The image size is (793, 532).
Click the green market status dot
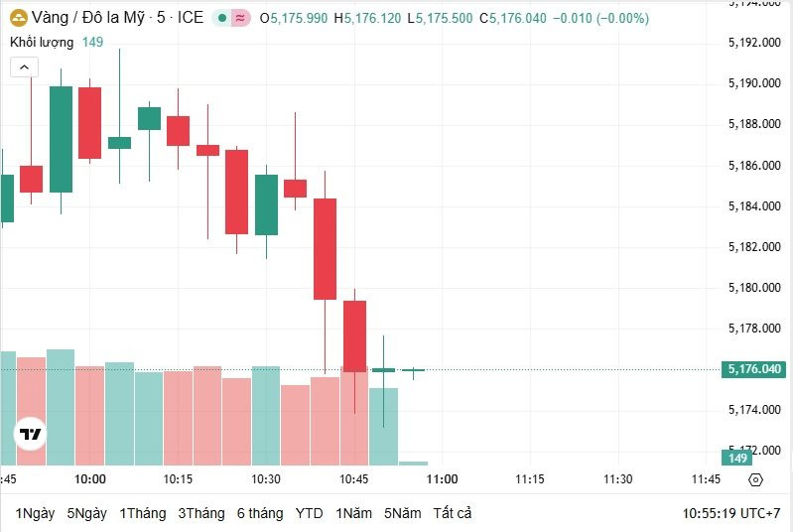(221, 18)
